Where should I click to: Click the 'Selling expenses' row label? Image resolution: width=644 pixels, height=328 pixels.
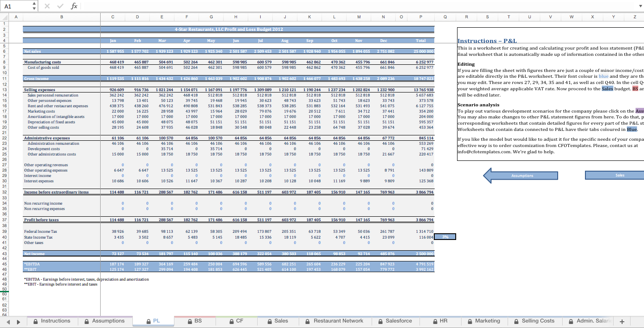tap(39, 90)
